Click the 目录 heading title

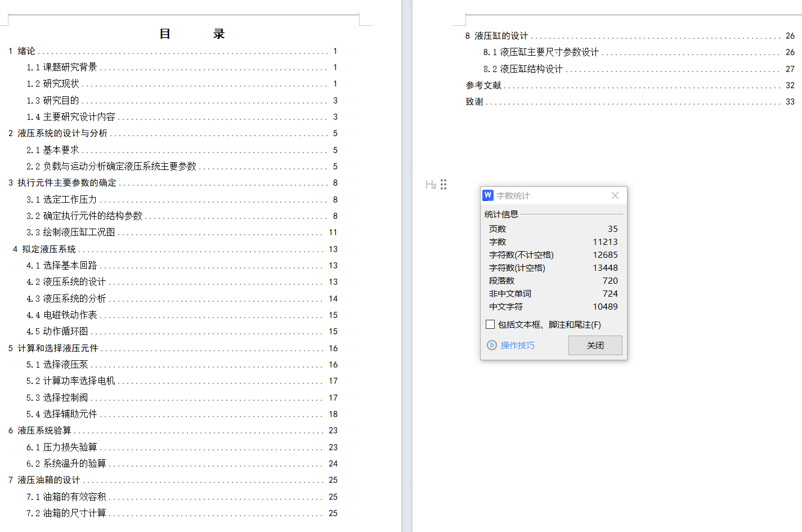(x=192, y=34)
